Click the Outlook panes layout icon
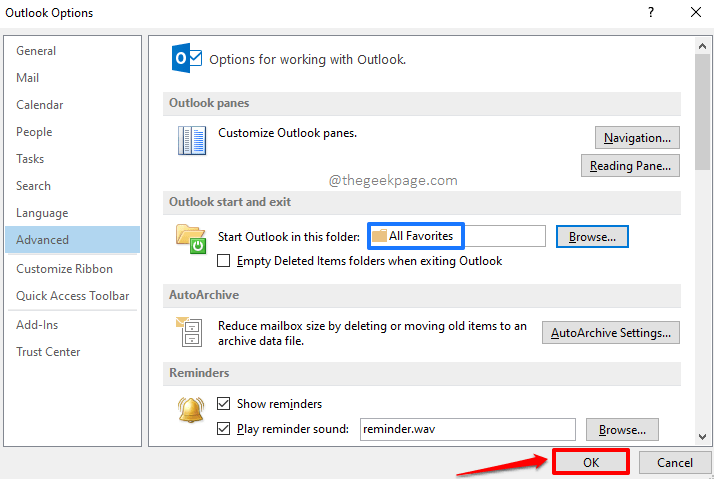The width and height of the screenshot is (714, 479). click(x=191, y=140)
